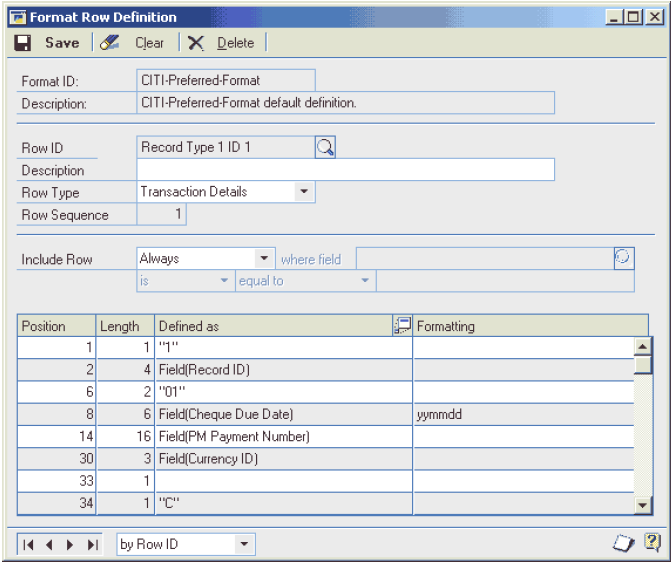Viewport: 671px width, 563px height.
Task: Open the Row ID lookup magnifier
Action: (325, 147)
